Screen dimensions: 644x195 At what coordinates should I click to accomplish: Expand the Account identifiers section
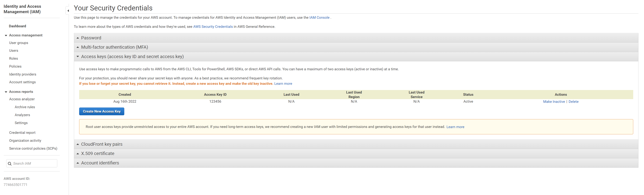click(100, 163)
